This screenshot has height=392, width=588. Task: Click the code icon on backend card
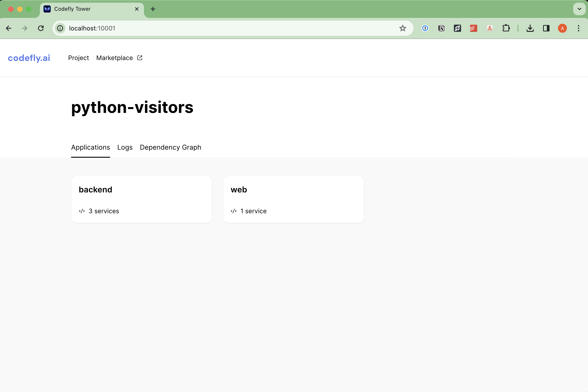(x=82, y=211)
